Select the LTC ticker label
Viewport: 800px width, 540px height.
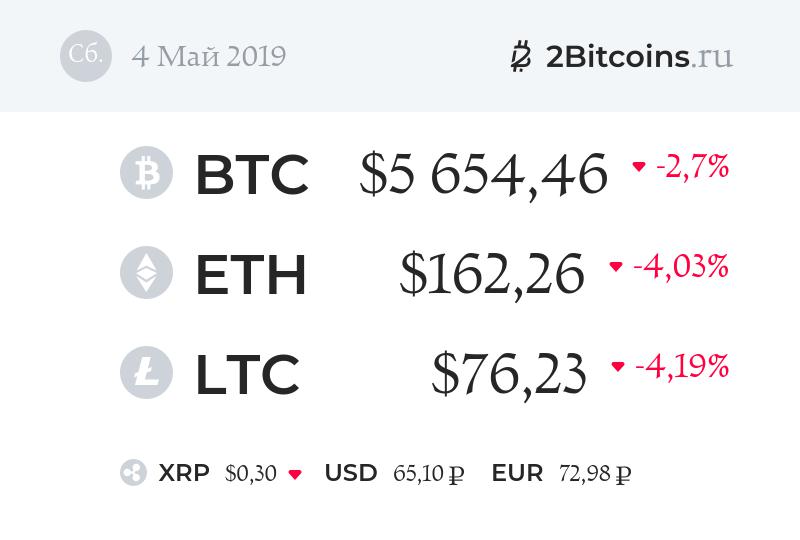tap(247, 374)
